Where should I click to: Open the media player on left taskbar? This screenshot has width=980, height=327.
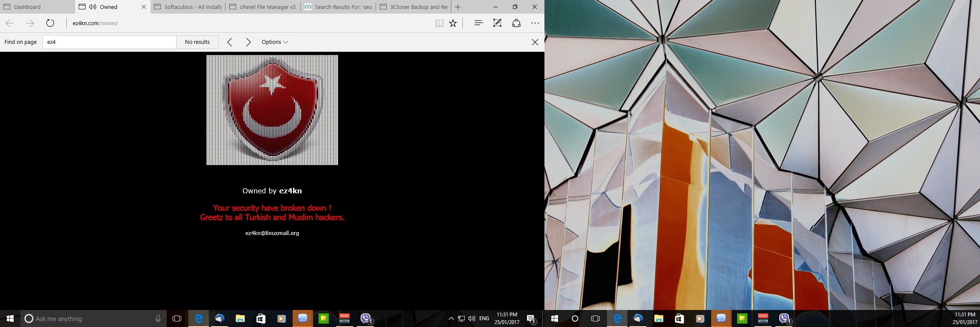pos(282,318)
